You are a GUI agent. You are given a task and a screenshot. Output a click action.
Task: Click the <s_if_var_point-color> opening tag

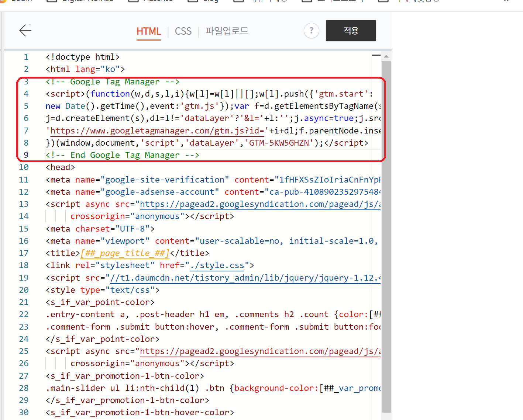tap(100, 302)
